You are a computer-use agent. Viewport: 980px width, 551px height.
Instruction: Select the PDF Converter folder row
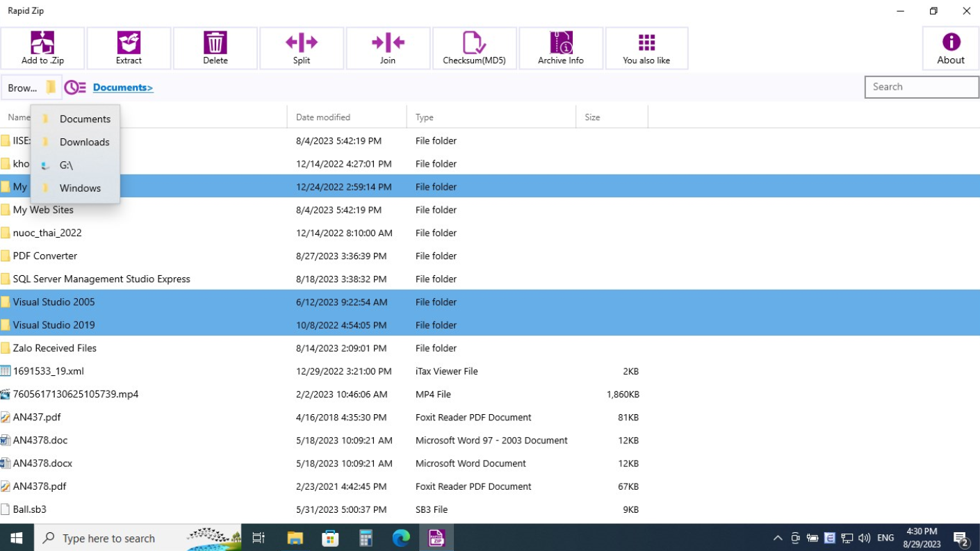pos(45,256)
